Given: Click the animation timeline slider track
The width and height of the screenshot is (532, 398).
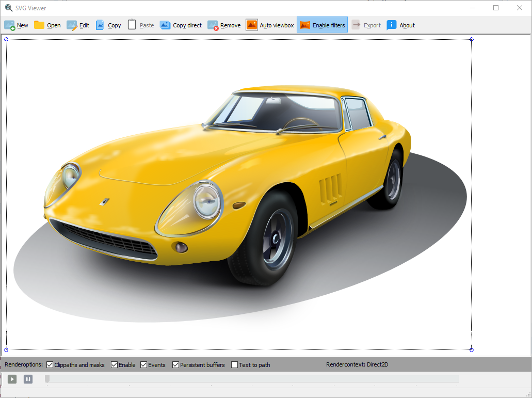Looking at the screenshot, I should 252,379.
